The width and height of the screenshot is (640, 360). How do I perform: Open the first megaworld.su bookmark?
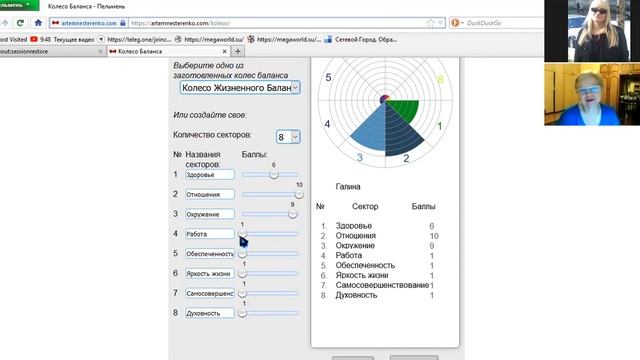[209, 40]
